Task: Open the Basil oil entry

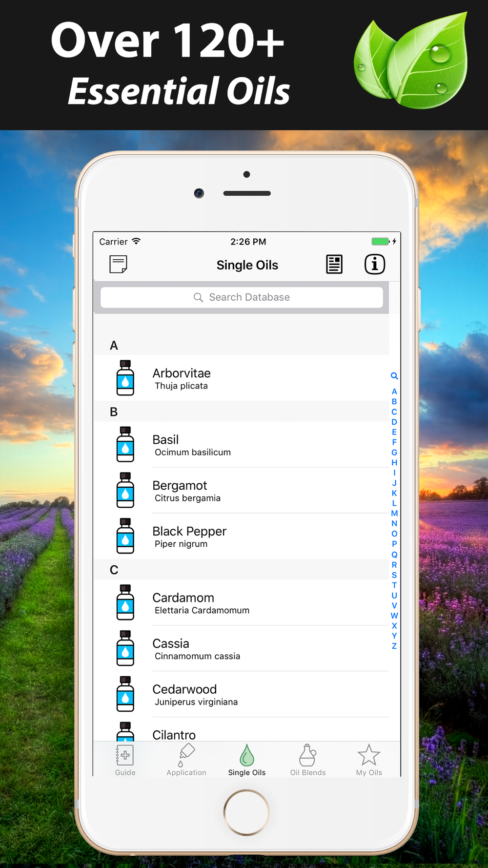Action: (x=241, y=444)
